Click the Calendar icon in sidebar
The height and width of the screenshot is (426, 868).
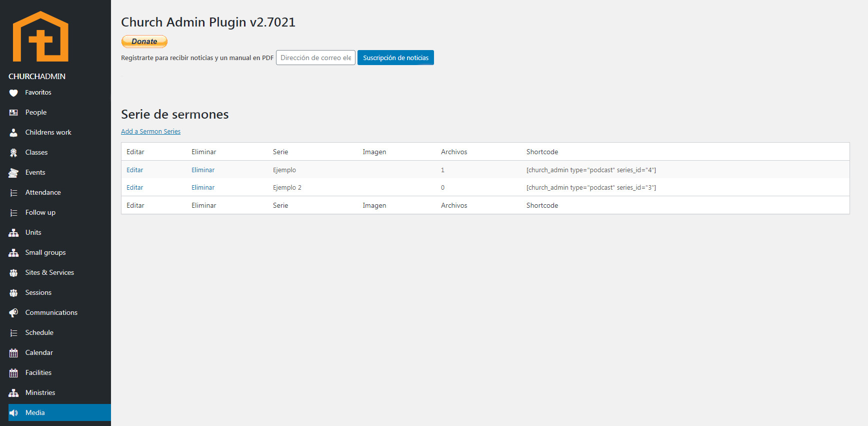point(13,353)
